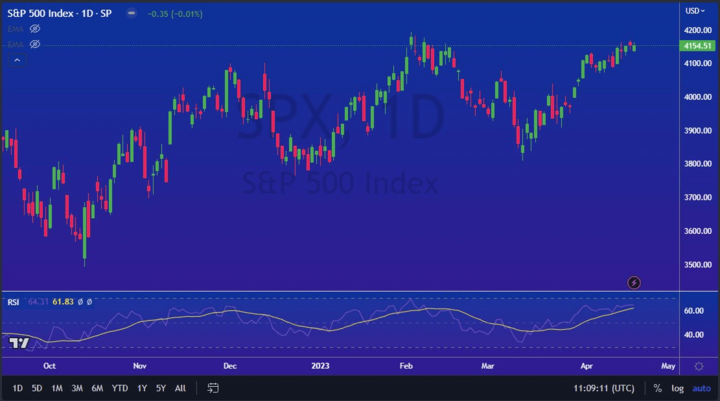Click the Oct label on the time axis
Screen dimensions: 720x401
point(49,366)
